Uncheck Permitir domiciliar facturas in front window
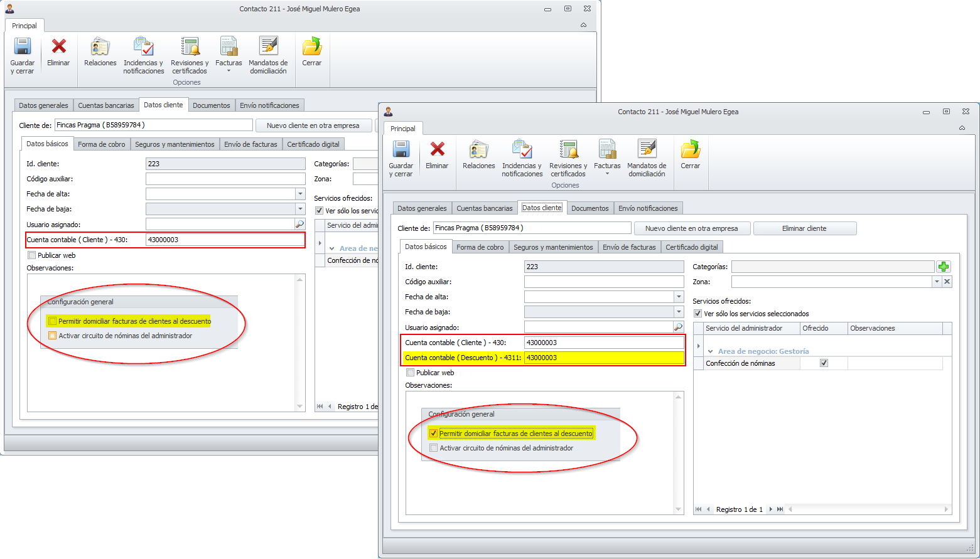 tap(433, 434)
